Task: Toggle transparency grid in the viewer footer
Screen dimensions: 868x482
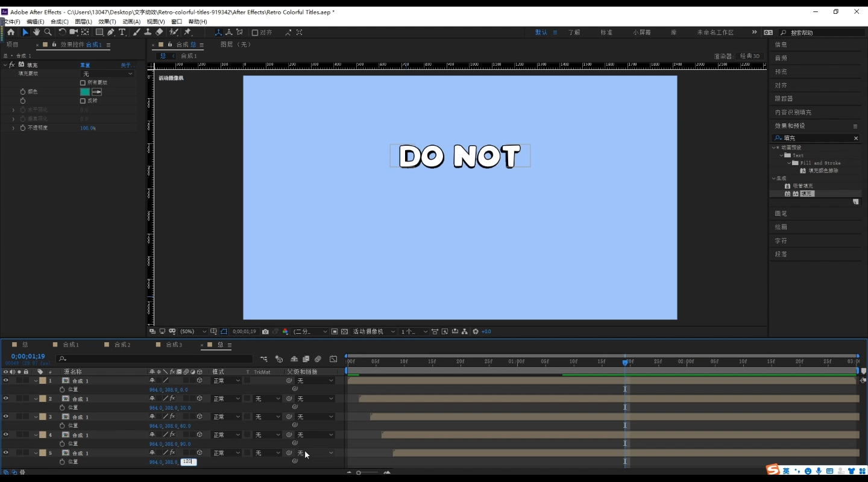Action: pos(344,331)
